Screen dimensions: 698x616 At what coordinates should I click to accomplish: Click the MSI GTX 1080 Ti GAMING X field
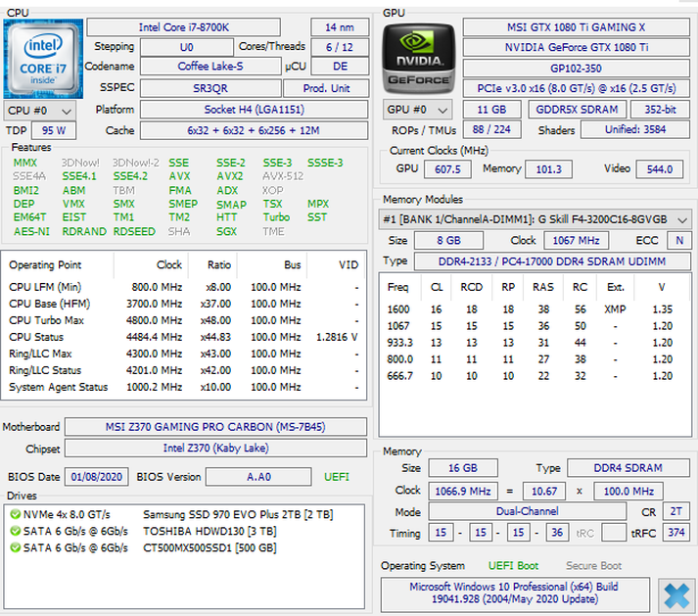tap(576, 27)
